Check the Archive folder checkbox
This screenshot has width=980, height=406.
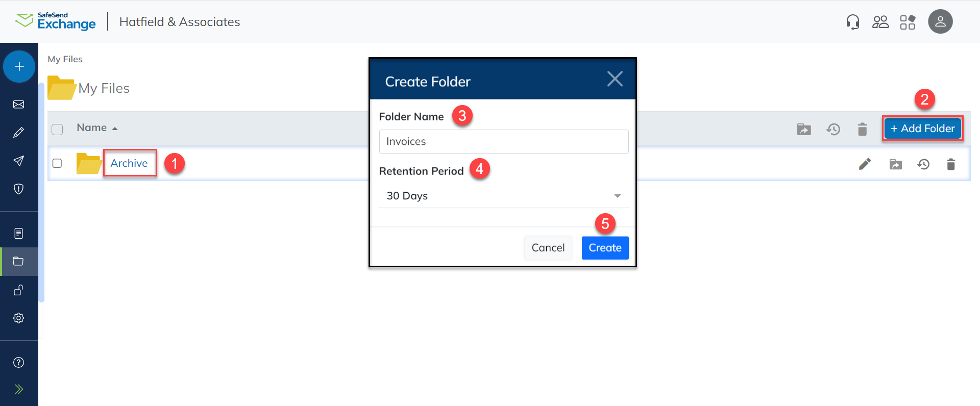tap(57, 163)
